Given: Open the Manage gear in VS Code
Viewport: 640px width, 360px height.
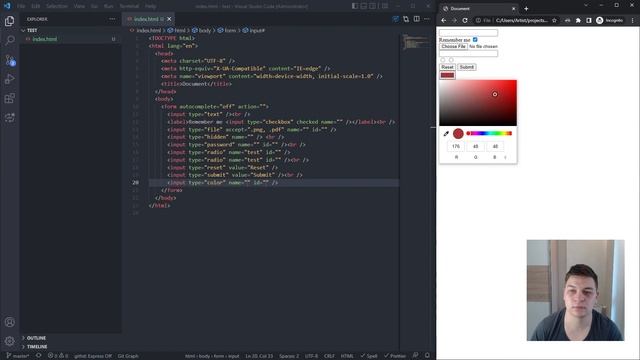Looking at the screenshot, I should click(x=9, y=341).
